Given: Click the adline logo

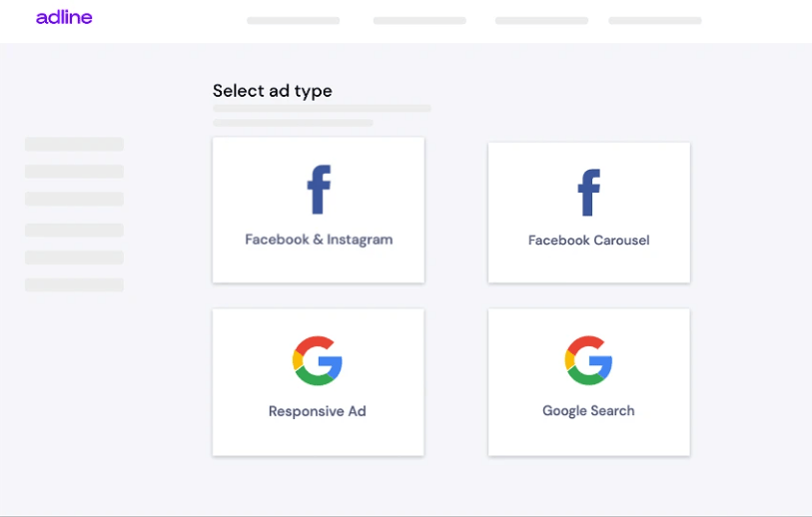Looking at the screenshot, I should coord(64,18).
